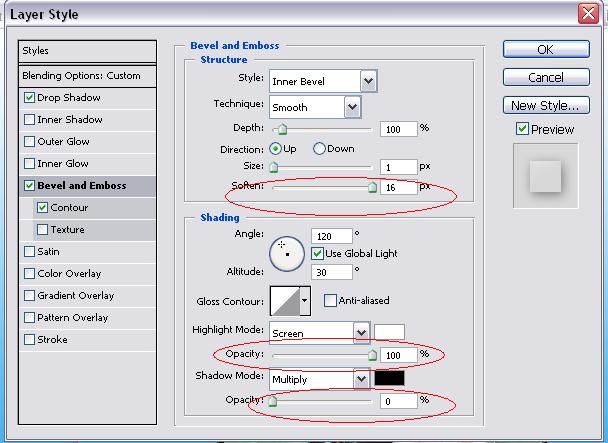Click the Angle value field
Image resolution: width=608 pixels, height=443 pixels.
(x=332, y=236)
